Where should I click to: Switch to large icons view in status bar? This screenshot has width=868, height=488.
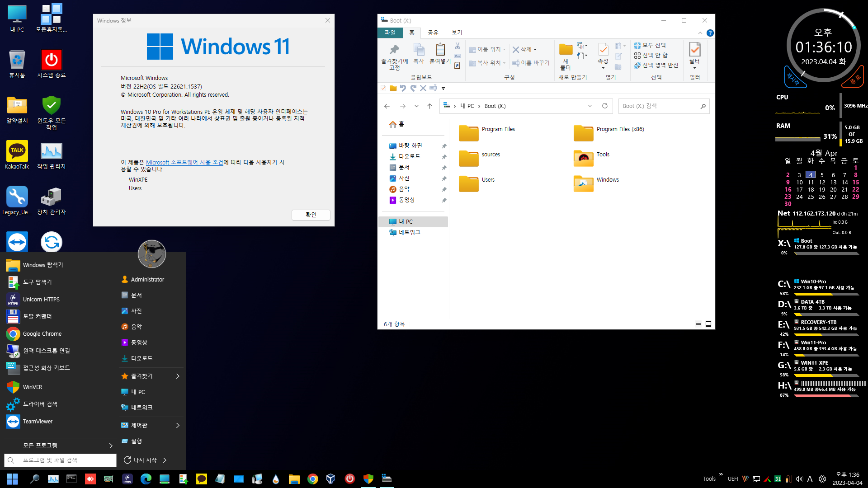(x=708, y=324)
